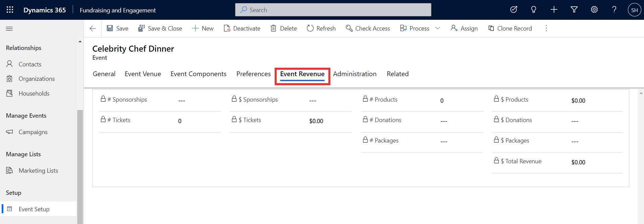Click the # Sponsorships field value
Screen dimensions: 644x224
click(x=182, y=101)
